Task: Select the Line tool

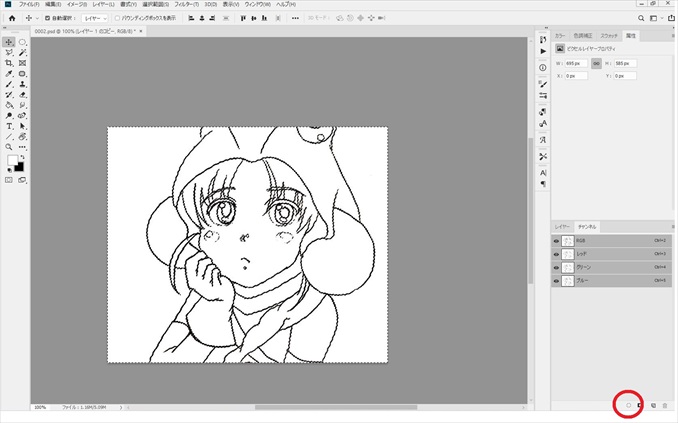Action: [9, 137]
